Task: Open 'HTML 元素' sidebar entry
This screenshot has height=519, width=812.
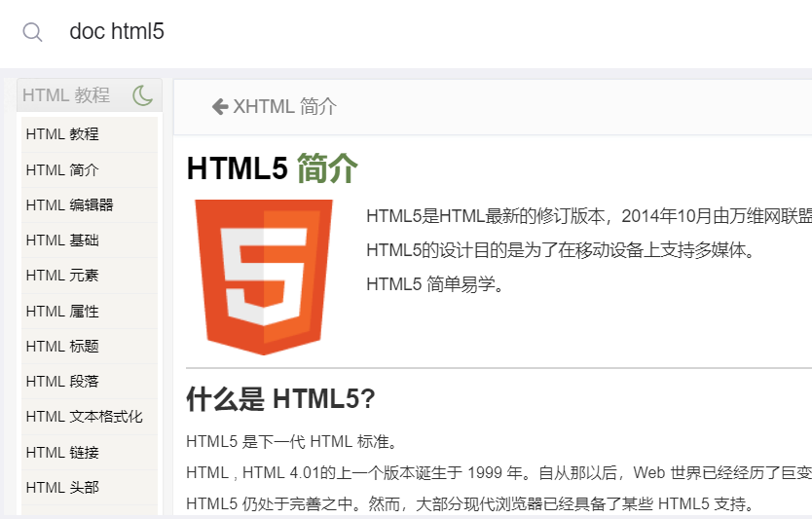Action: 89,276
